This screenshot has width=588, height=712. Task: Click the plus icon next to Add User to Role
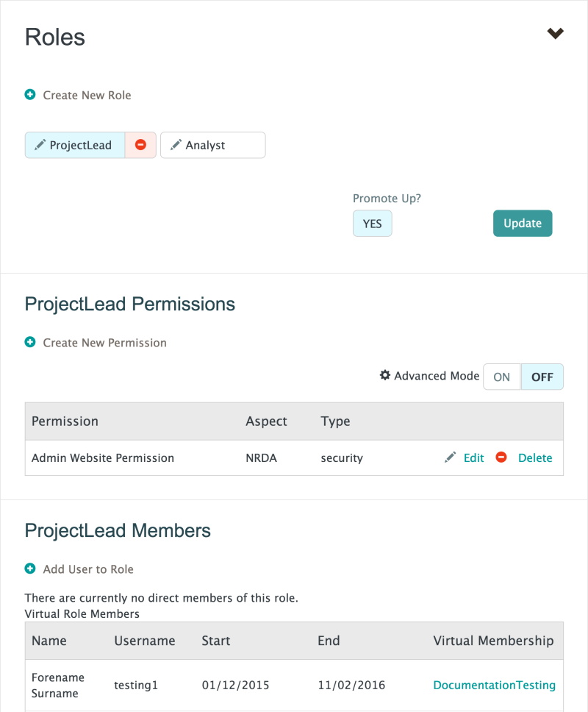pos(29,569)
